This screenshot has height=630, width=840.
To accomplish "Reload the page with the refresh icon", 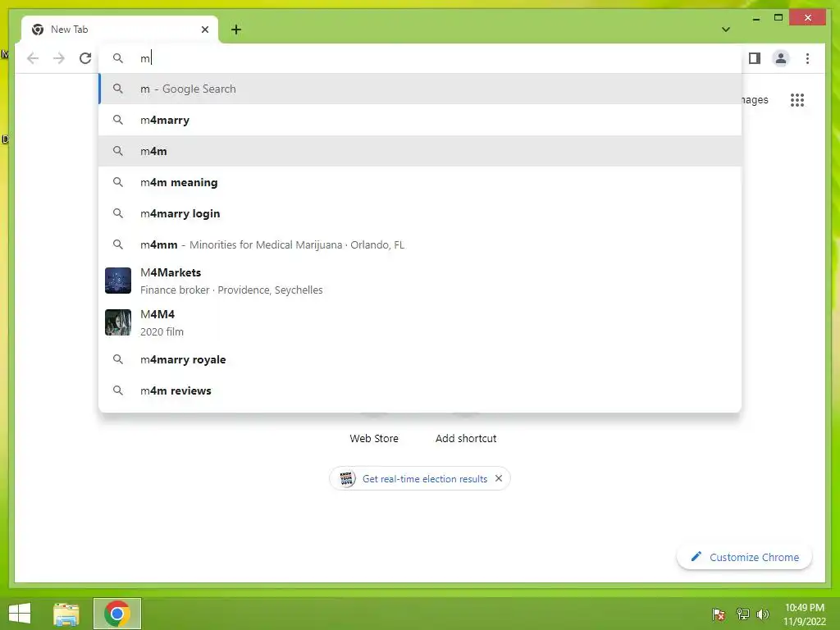I will pyautogui.click(x=85, y=58).
